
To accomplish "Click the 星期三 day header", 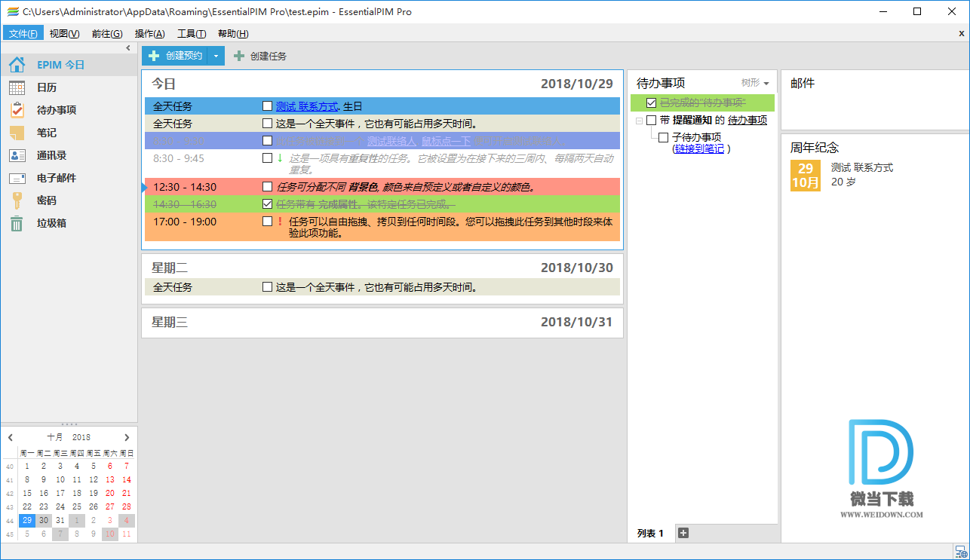I will click(170, 322).
